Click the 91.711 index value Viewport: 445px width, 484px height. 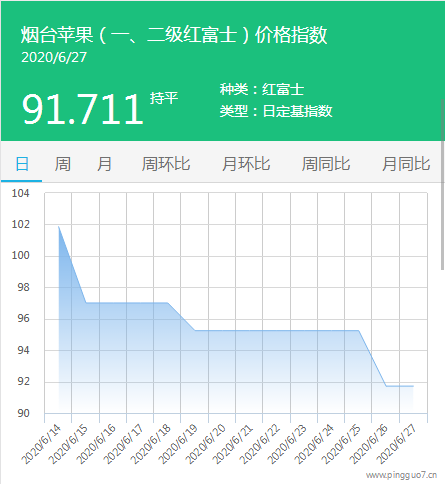pos(82,109)
